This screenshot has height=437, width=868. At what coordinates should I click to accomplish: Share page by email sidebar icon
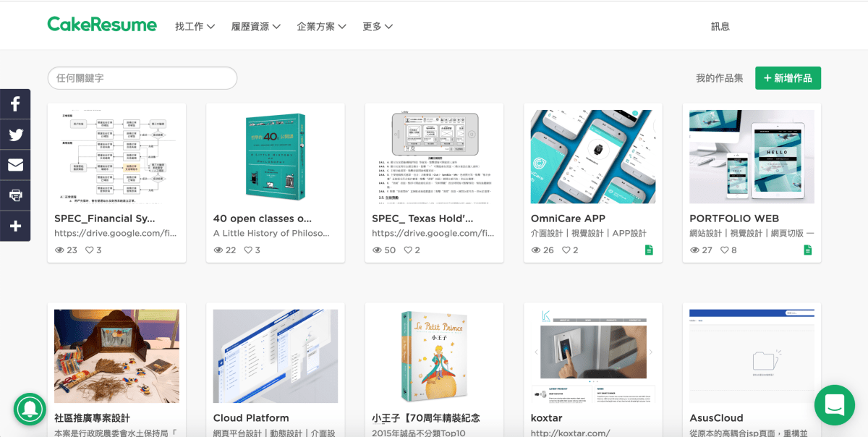(15, 165)
